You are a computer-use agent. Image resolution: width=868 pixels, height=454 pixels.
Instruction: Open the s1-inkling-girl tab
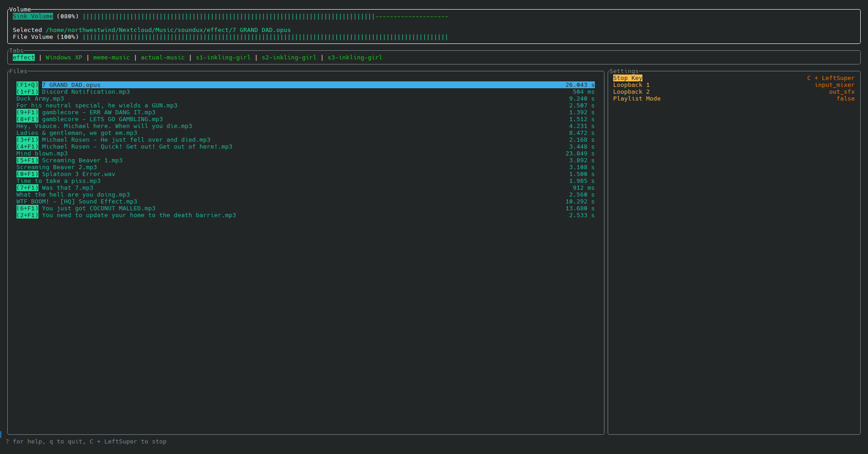(223, 58)
